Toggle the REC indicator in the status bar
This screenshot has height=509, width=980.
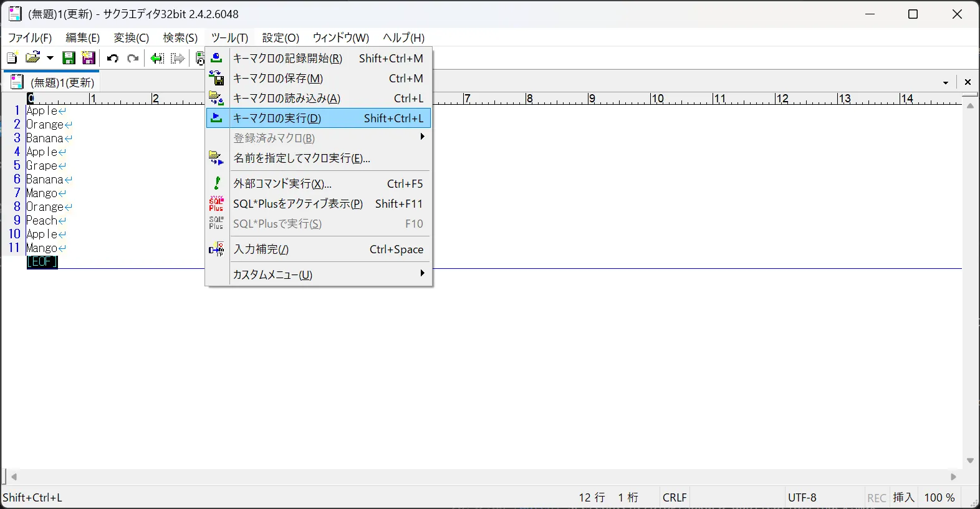pos(877,498)
